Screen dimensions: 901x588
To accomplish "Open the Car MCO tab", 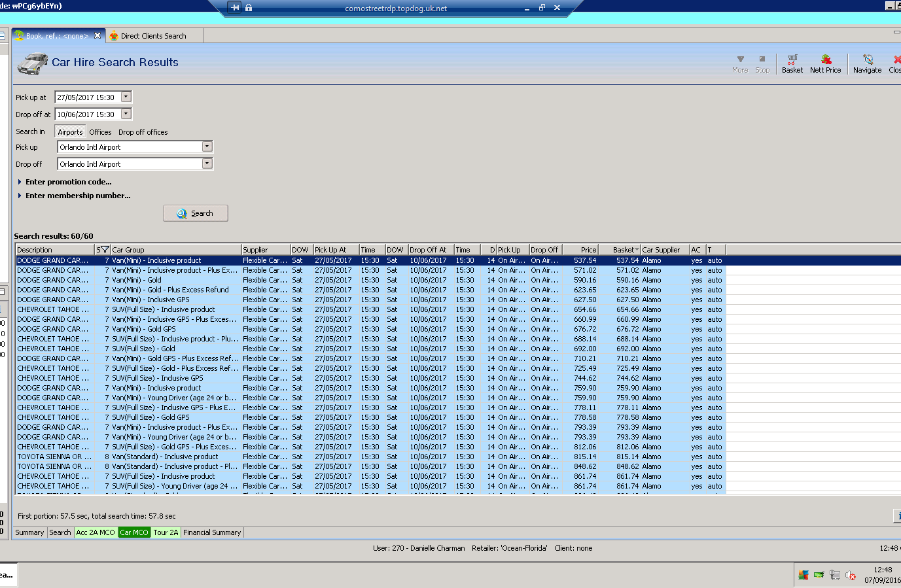I will click(134, 532).
